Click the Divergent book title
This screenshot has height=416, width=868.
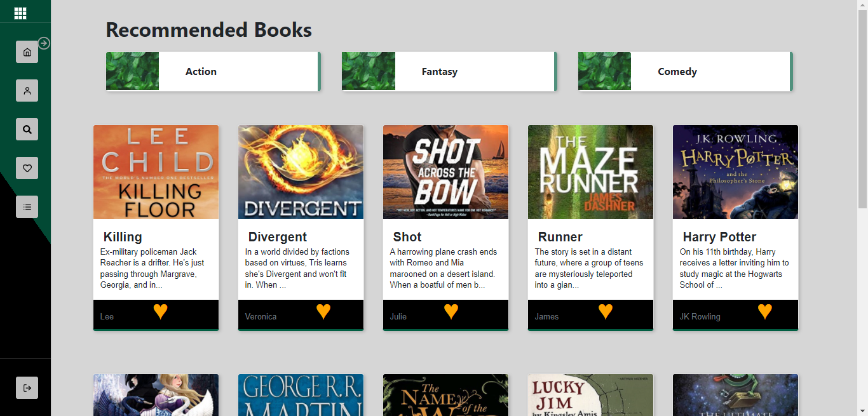pyautogui.click(x=278, y=237)
